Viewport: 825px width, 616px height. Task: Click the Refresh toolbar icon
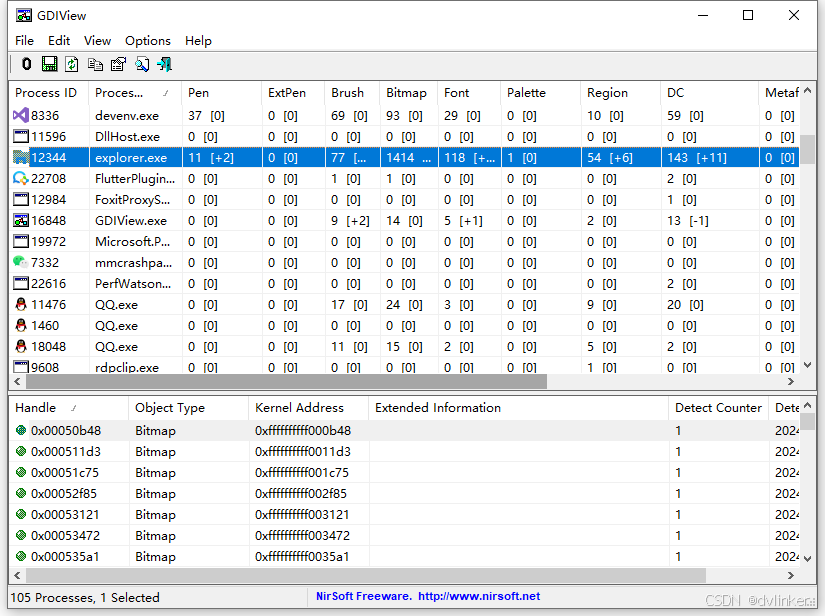pyautogui.click(x=72, y=64)
